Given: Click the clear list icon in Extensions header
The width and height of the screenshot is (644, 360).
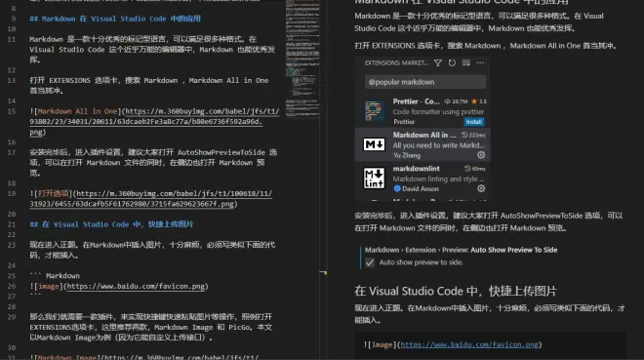Looking at the screenshot, I should pyautogui.click(x=465, y=62).
